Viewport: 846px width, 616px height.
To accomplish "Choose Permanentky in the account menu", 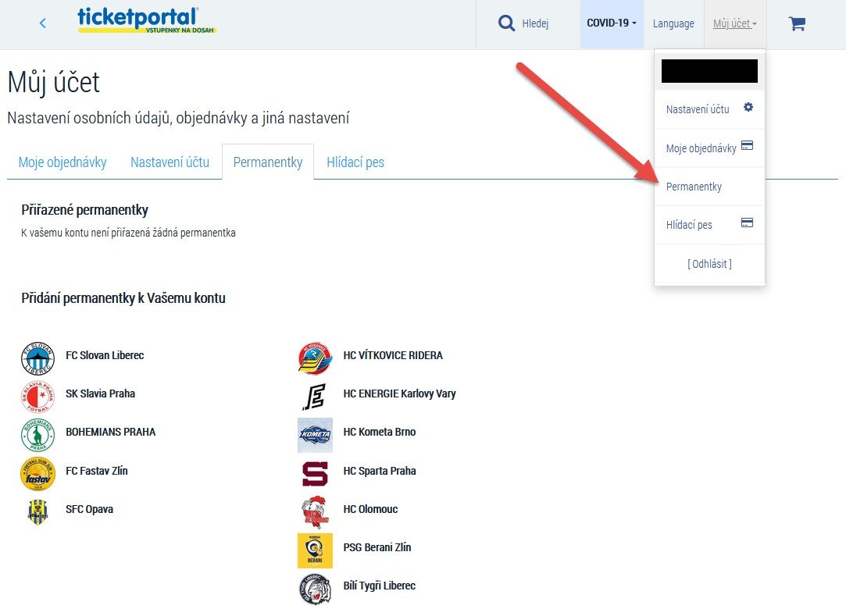I will click(694, 187).
